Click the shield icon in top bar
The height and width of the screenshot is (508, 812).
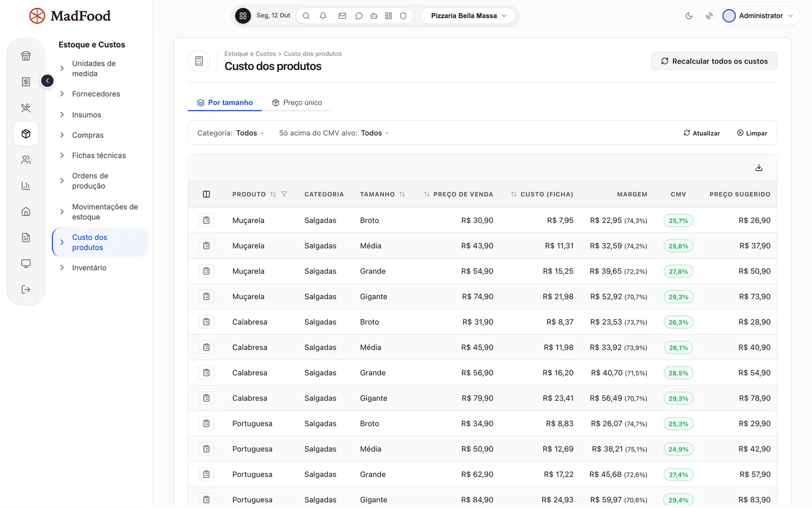click(x=403, y=16)
